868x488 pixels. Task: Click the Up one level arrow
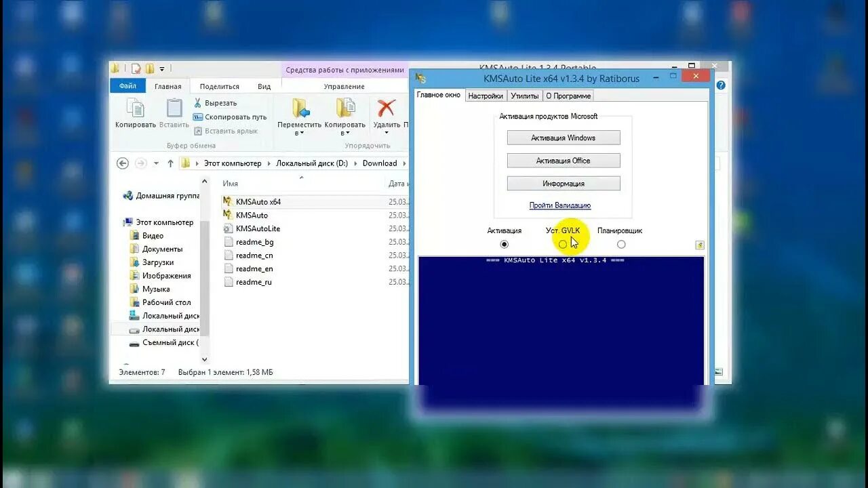(x=170, y=163)
